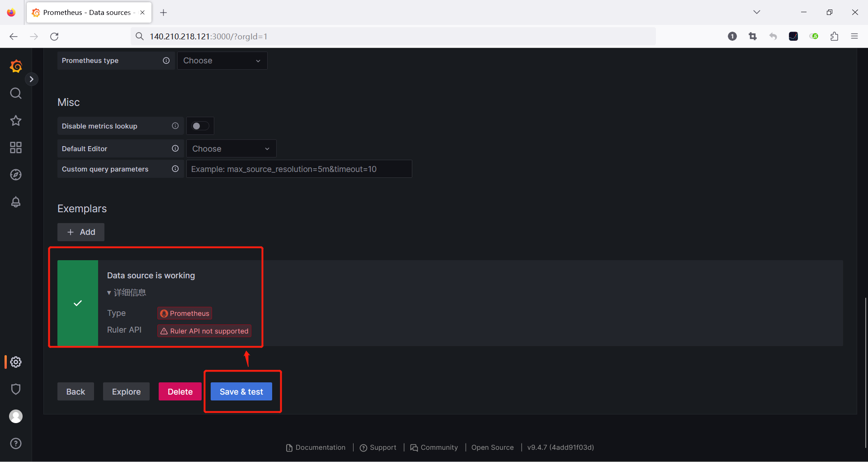Open Starred dashboards star icon

(16, 120)
